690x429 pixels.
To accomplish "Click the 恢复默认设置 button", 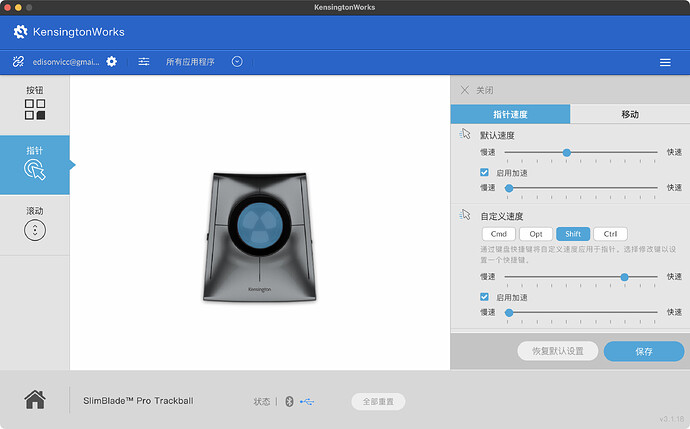I will pos(558,351).
